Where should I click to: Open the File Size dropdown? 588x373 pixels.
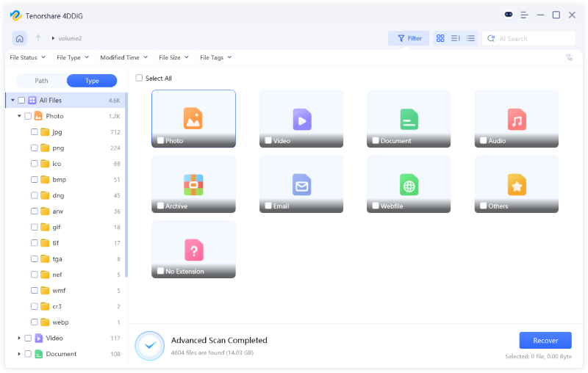pyautogui.click(x=173, y=57)
